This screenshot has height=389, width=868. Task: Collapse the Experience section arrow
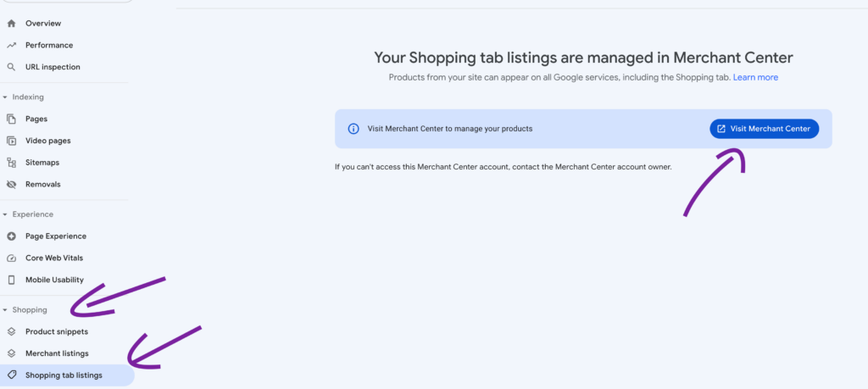(x=5, y=214)
